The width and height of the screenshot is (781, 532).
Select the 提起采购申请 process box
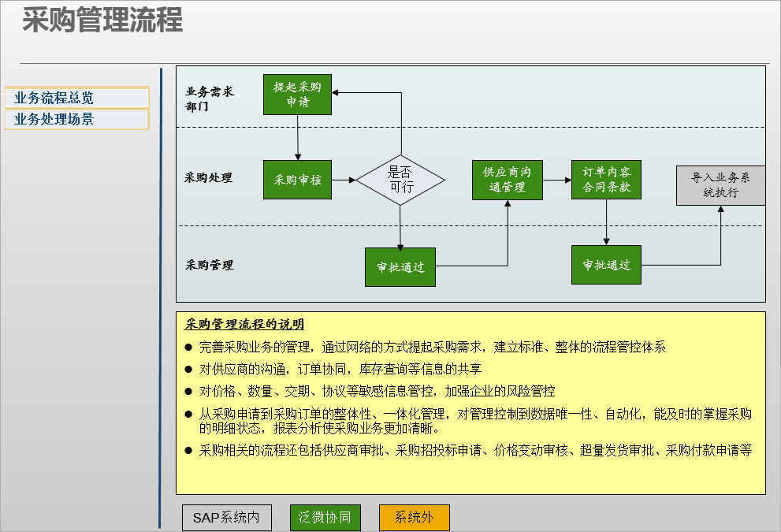pyautogui.click(x=297, y=95)
